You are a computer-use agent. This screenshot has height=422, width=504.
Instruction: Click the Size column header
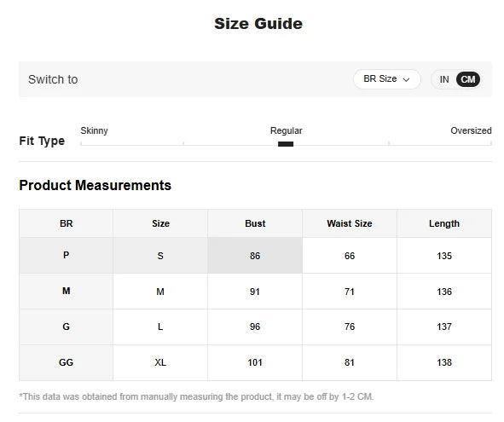tap(160, 223)
